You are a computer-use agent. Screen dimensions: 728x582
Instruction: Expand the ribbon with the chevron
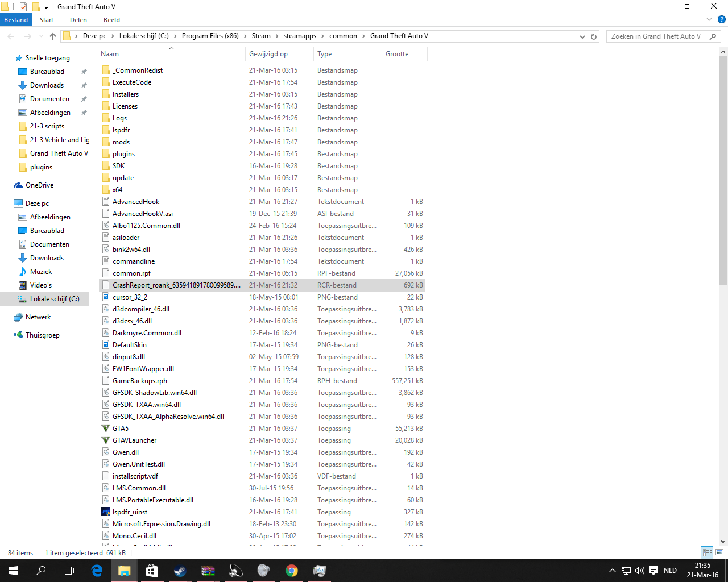pyautogui.click(x=709, y=20)
